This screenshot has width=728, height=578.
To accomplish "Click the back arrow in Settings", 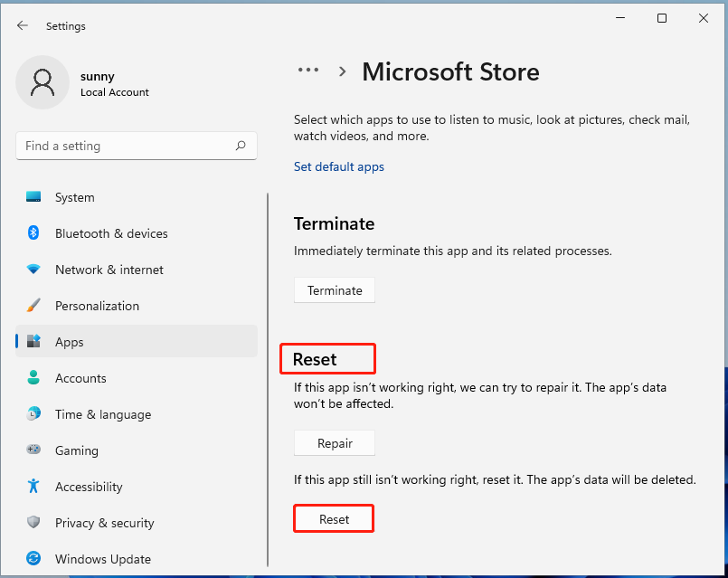I will pos(23,26).
